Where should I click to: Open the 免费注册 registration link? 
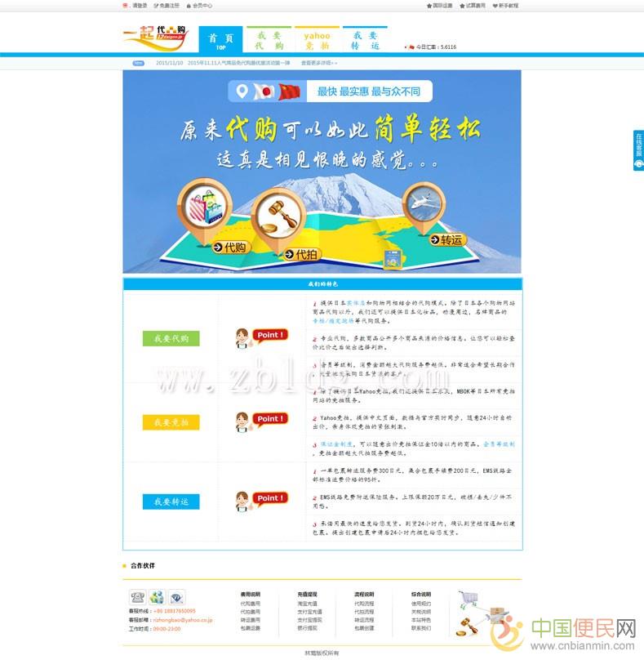pos(169,5)
